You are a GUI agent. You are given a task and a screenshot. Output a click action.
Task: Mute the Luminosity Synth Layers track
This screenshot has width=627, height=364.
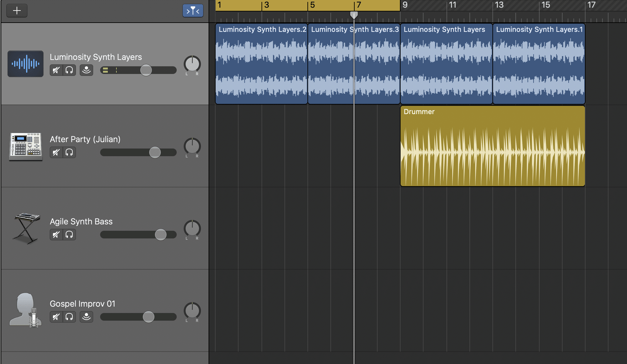[x=56, y=70]
